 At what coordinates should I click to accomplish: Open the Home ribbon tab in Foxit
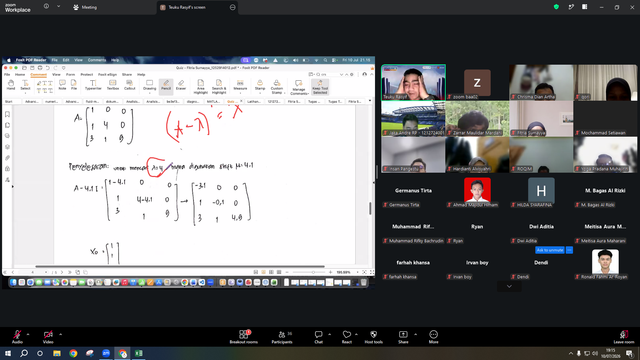(x=20, y=75)
